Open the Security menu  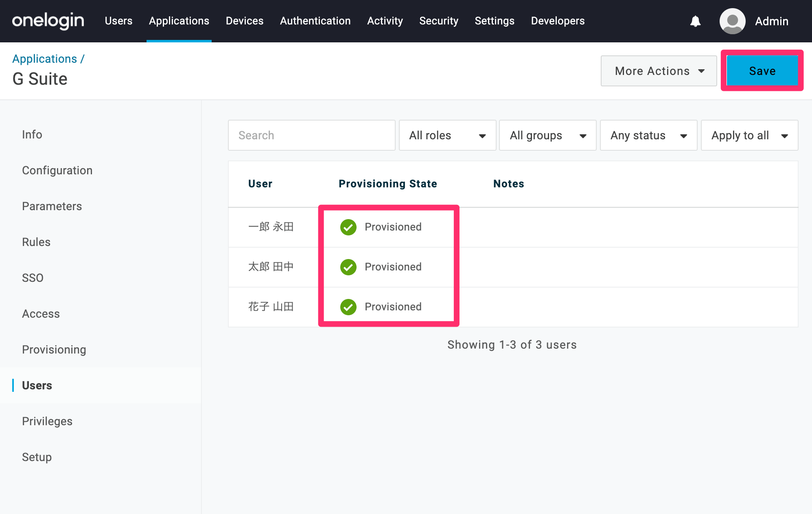click(439, 21)
